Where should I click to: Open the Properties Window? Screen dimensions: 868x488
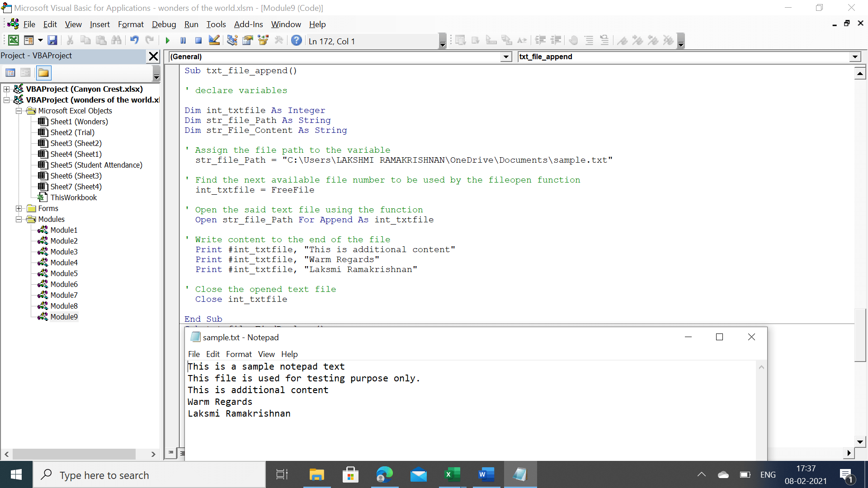[x=247, y=40]
